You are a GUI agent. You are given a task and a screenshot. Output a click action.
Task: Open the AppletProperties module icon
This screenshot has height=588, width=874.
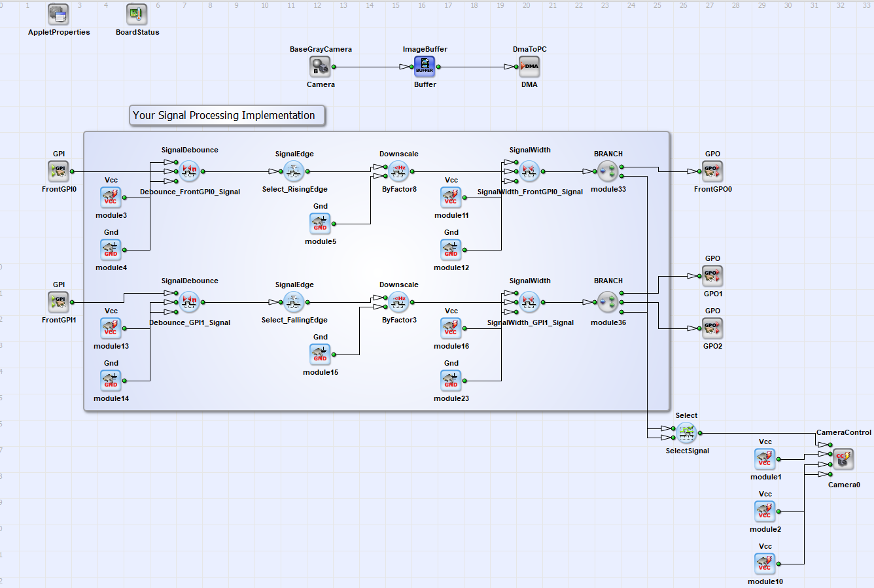click(59, 14)
